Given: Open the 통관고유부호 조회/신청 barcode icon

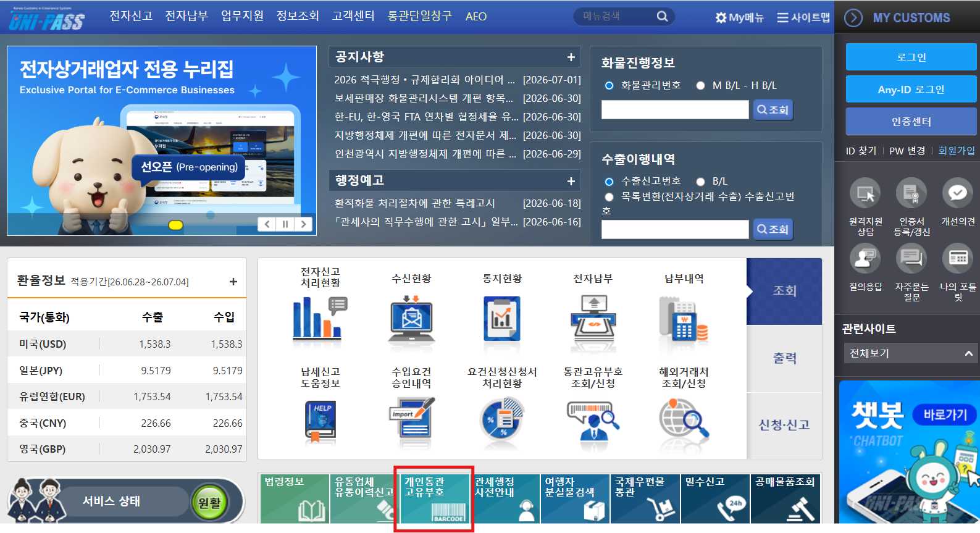Looking at the screenshot, I should (x=593, y=420).
